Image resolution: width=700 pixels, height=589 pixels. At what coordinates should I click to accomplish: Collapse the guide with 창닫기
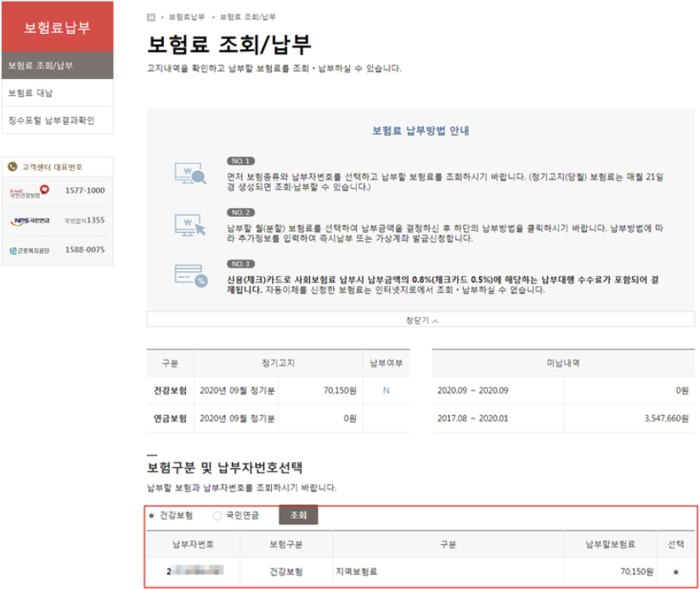point(421,320)
